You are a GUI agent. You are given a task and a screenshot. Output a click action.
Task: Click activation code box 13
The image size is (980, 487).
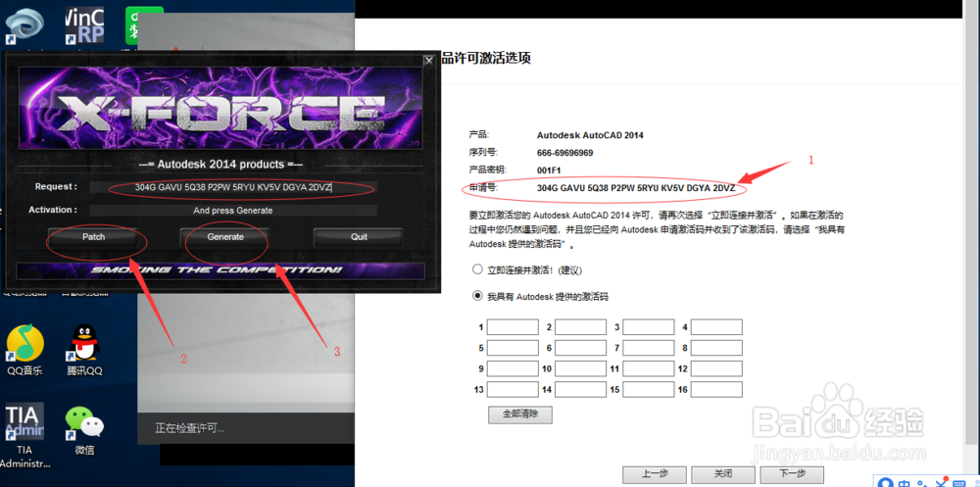click(x=513, y=390)
